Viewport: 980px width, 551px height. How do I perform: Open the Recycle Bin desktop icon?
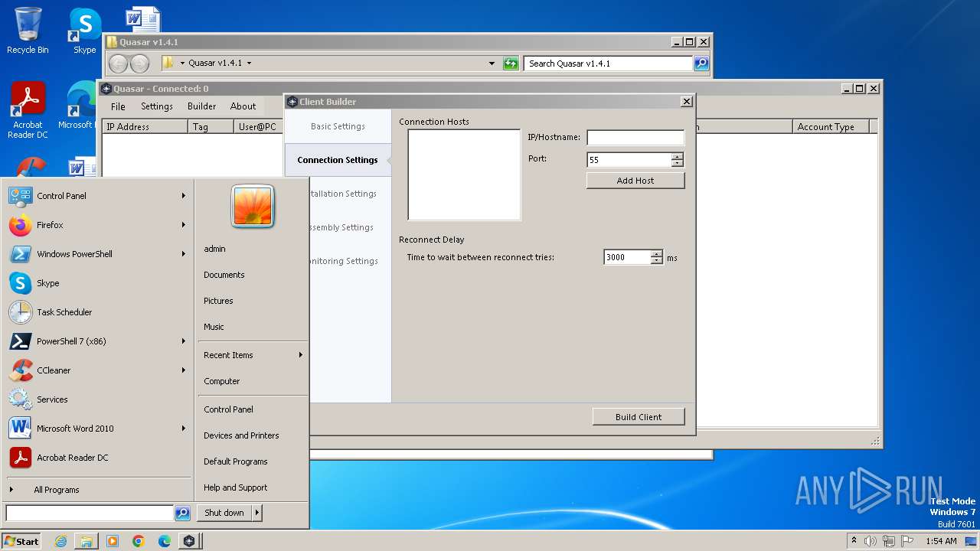click(28, 31)
